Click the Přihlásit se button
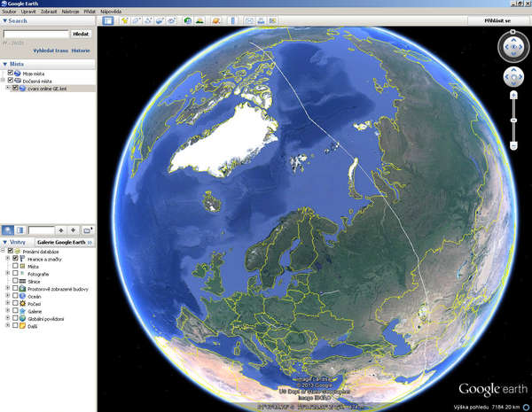The width and height of the screenshot is (532, 412). pos(497,20)
